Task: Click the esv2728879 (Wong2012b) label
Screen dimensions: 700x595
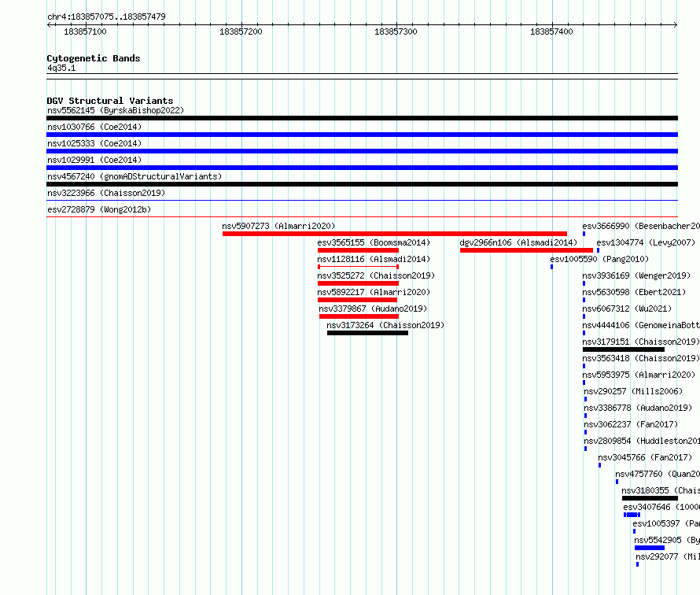Action: pos(99,209)
